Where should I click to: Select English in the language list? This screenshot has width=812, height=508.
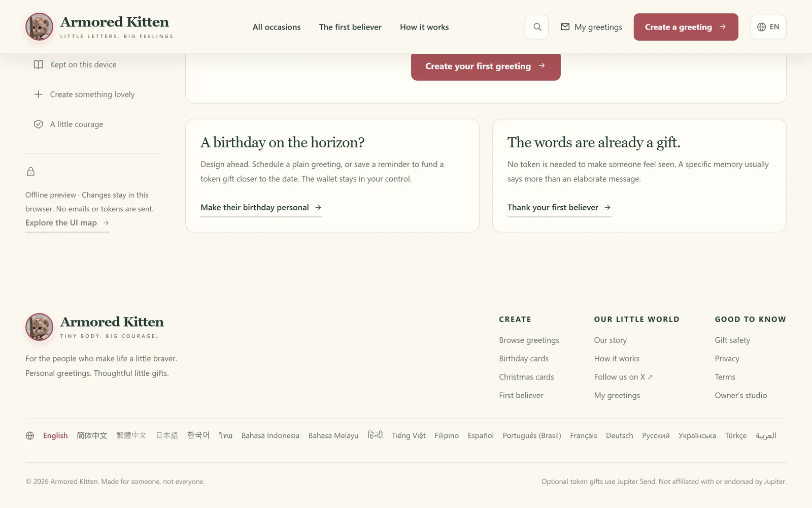pos(55,435)
